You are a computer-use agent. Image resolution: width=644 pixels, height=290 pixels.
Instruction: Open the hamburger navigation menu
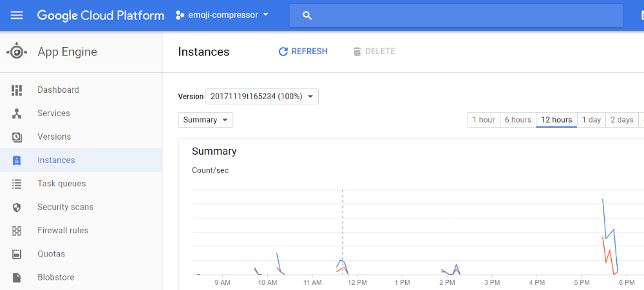17,15
